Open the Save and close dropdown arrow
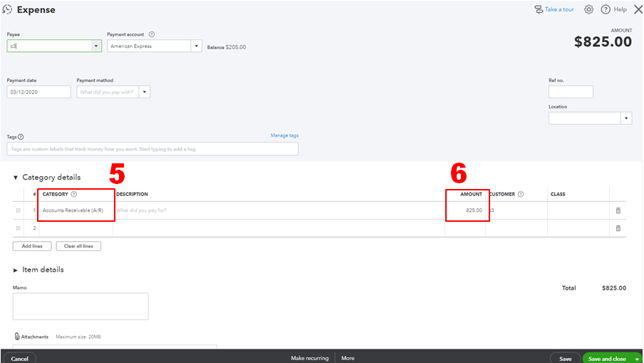 (x=637, y=359)
